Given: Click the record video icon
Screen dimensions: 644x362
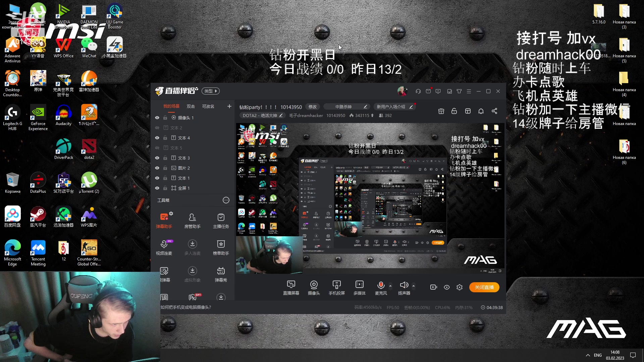Looking at the screenshot, I should [x=433, y=287].
